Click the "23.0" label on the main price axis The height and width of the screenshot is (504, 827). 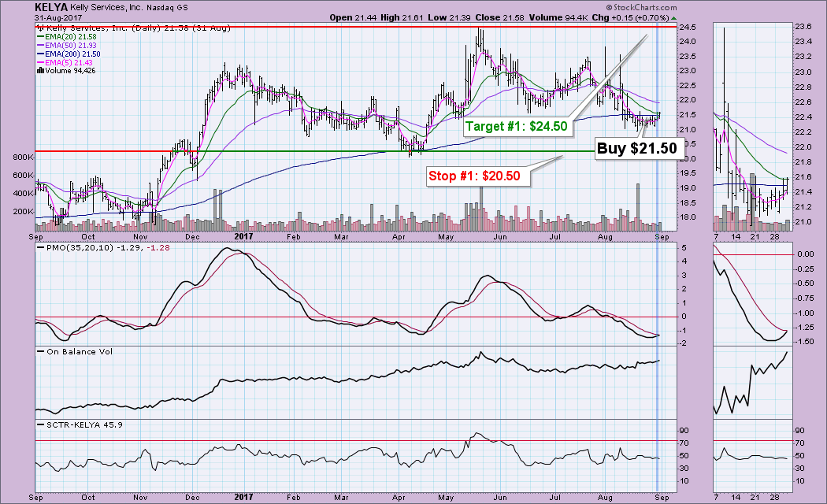688,71
